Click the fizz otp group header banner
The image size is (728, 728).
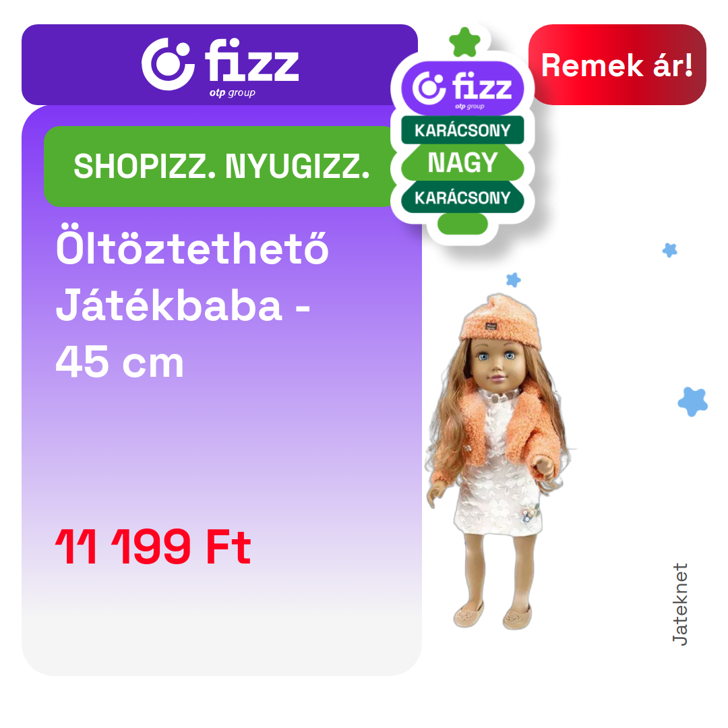tap(220, 65)
